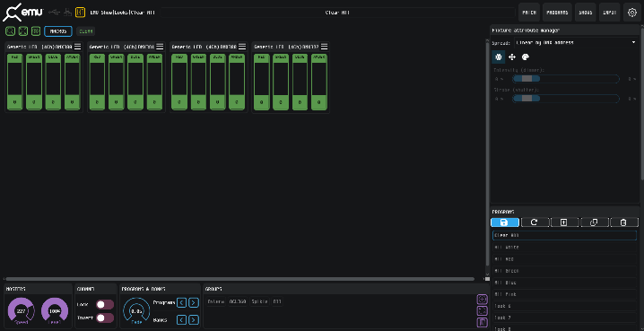The height and width of the screenshot is (331, 644).
Task: Open second Generic LED fixture hamburger menu
Action: (160, 47)
